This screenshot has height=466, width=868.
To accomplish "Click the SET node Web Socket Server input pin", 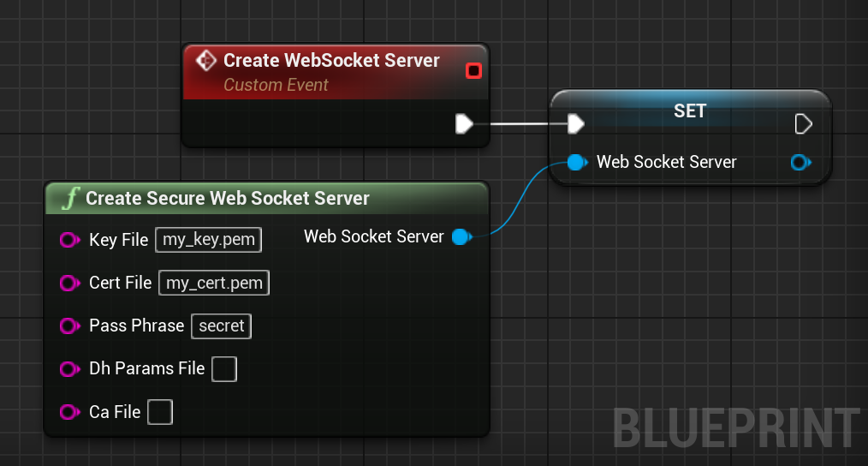I will click(x=577, y=163).
